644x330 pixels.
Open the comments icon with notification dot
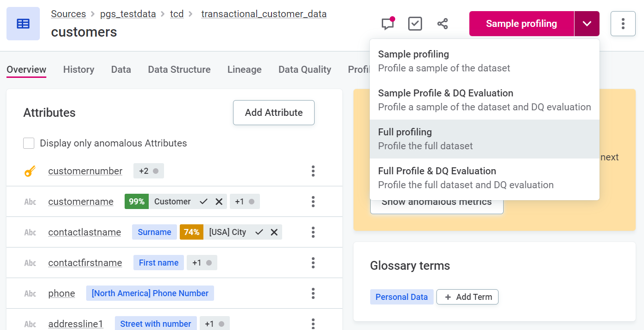(388, 24)
